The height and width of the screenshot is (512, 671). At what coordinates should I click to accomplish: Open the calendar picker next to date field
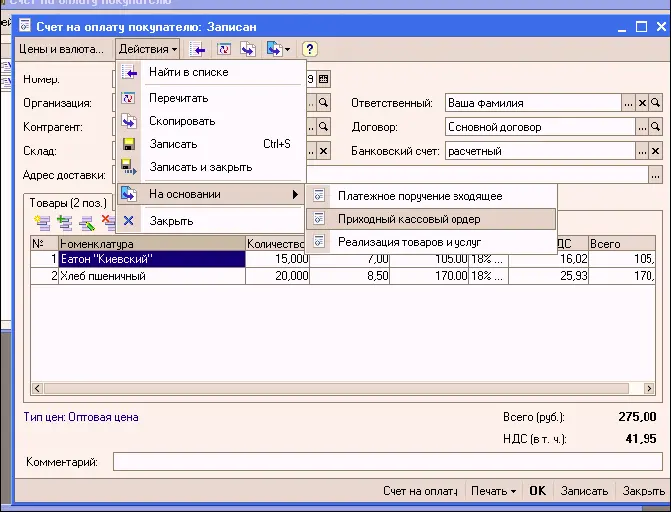[x=324, y=79]
